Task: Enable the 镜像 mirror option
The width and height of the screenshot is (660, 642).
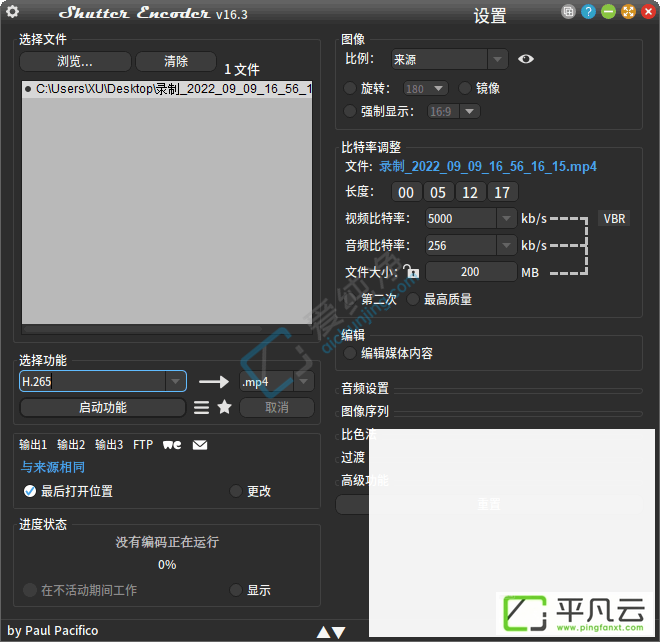Action: pos(465,88)
